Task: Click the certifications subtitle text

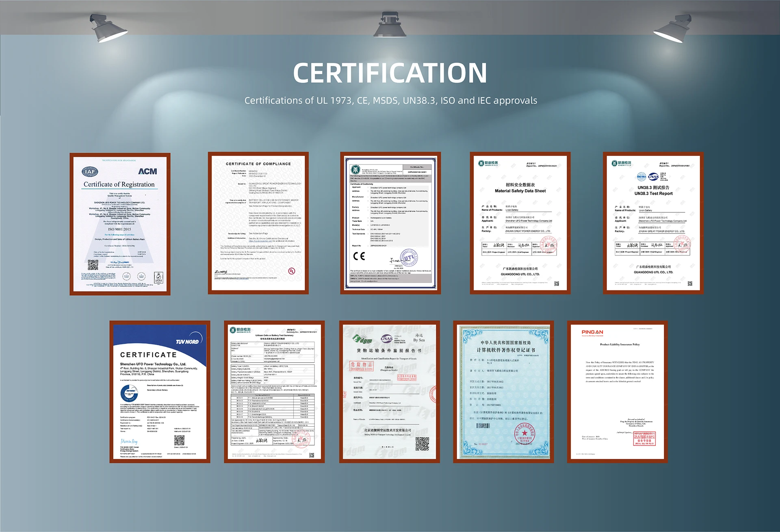Action: coord(390,101)
